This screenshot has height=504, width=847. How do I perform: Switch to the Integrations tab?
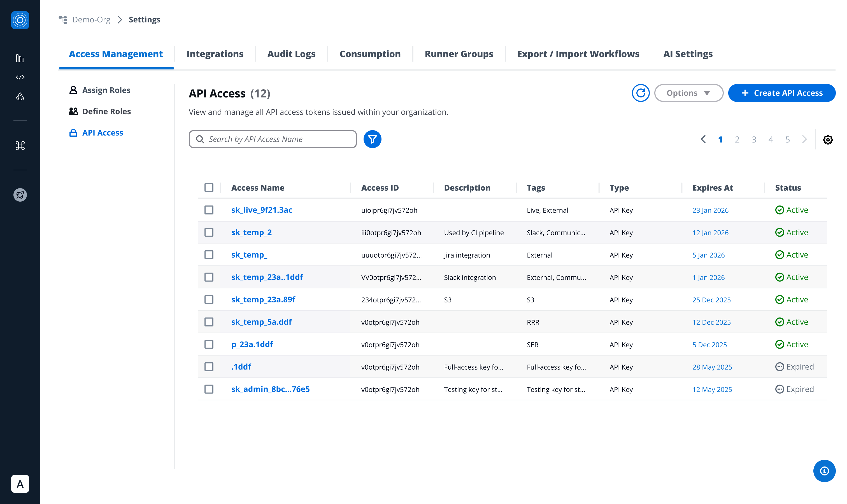click(215, 54)
